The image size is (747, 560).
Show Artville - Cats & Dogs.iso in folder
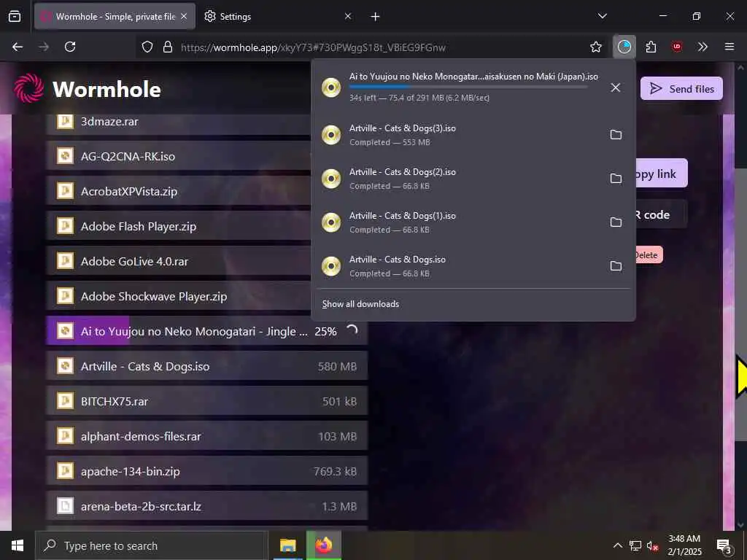point(616,266)
